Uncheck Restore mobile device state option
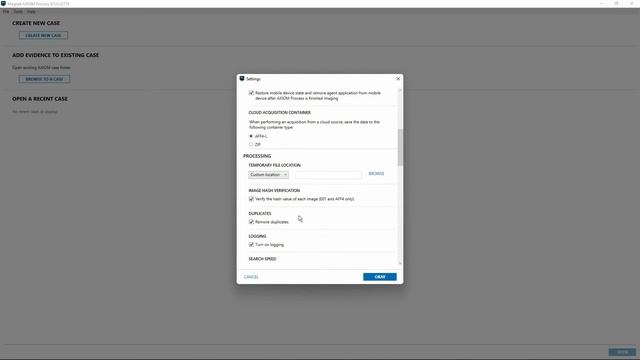The height and width of the screenshot is (360, 640). click(x=251, y=93)
